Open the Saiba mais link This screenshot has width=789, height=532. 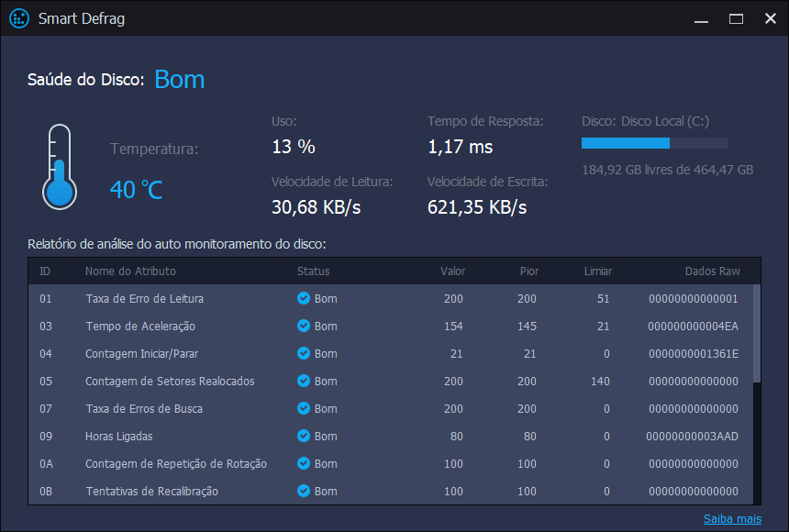coord(732,519)
